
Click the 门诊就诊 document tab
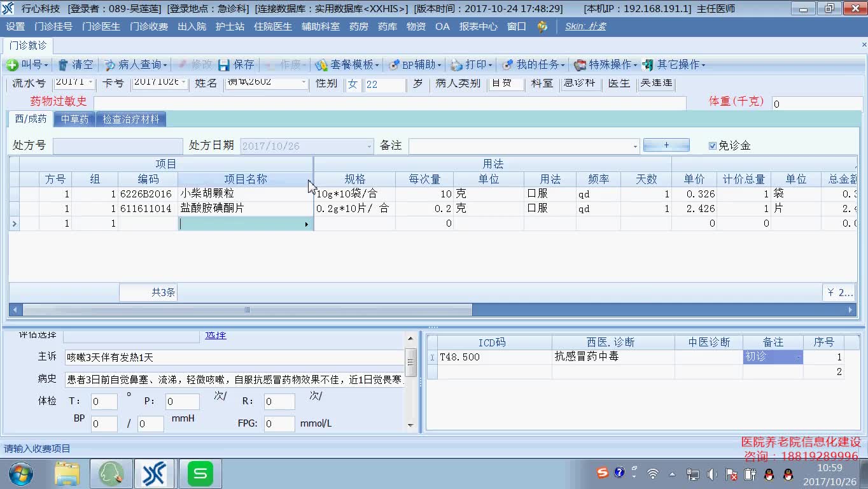coord(28,46)
